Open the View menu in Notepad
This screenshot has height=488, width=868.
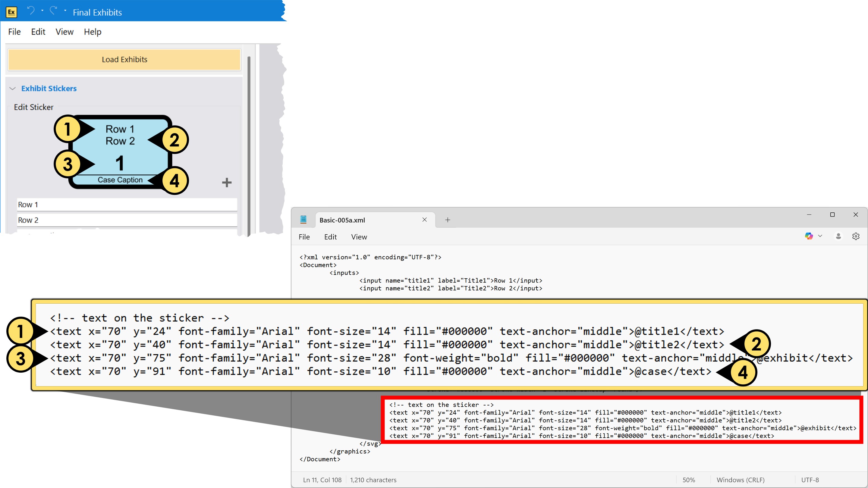[359, 237]
